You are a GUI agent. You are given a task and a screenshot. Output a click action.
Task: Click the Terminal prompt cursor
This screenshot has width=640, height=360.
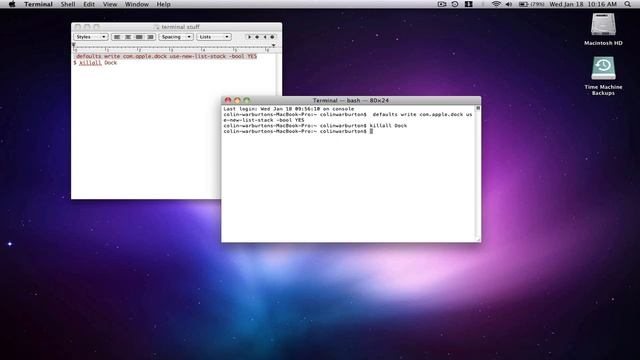coord(371,131)
